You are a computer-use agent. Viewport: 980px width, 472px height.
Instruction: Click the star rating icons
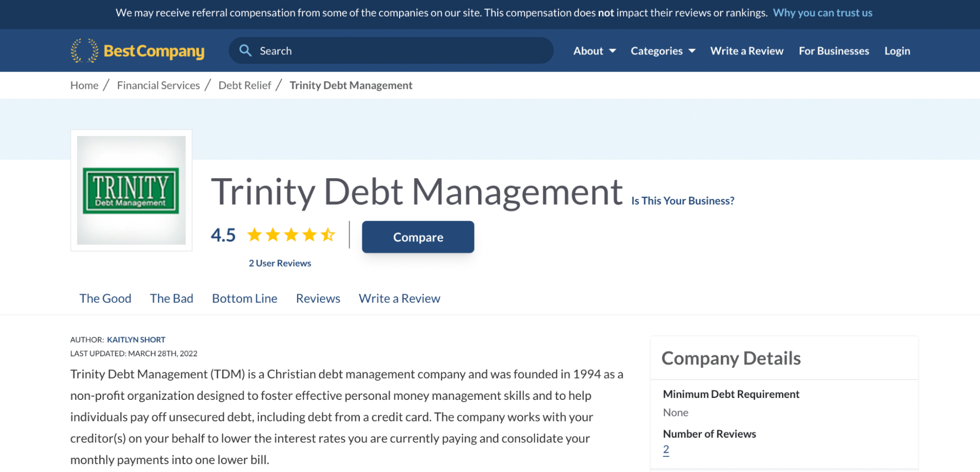click(x=291, y=235)
